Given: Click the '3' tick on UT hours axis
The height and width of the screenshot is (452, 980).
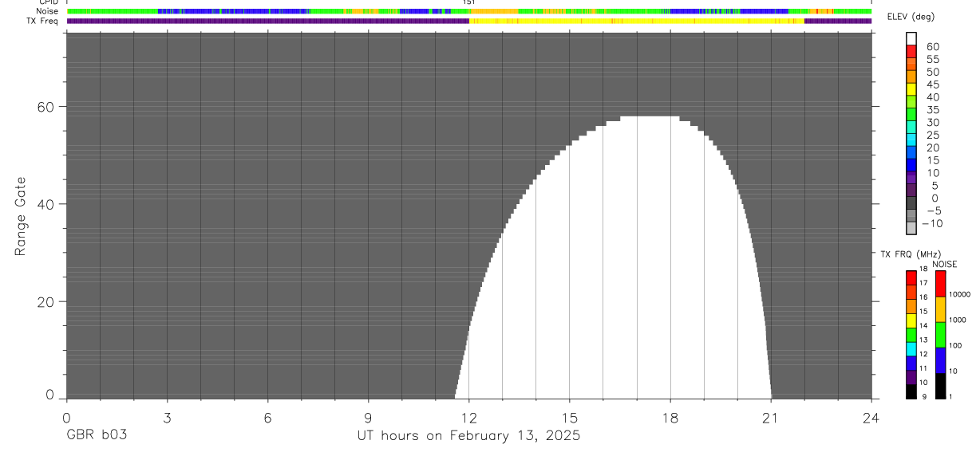Looking at the screenshot, I should [x=167, y=417].
